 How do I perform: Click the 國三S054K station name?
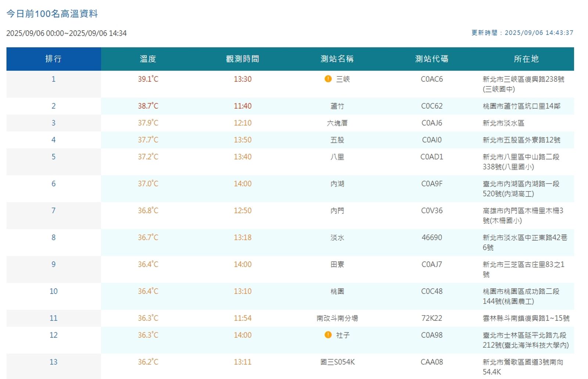point(337,362)
